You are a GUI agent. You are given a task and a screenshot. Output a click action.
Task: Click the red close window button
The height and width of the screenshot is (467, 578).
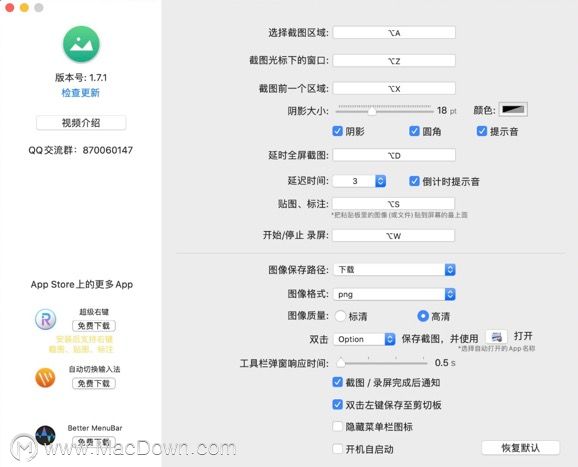(x=10, y=7)
